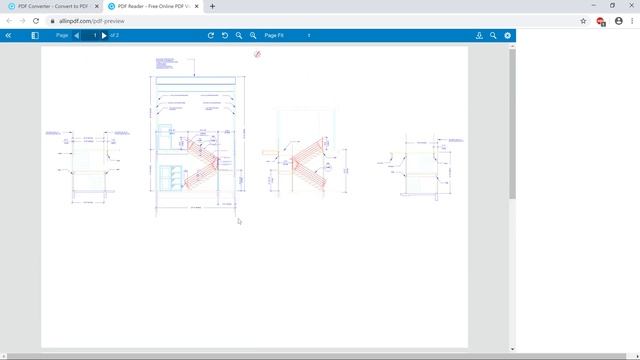Close the PDF Reader tab
The width and height of the screenshot is (640, 360).
196,7
